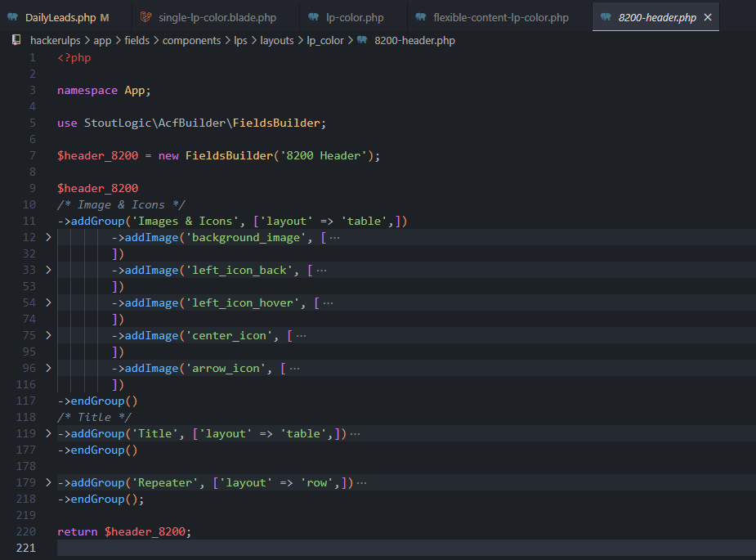Viewport: 756px width, 560px height.
Task: Unfold the left_icon_back addImage block
Action: point(48,270)
